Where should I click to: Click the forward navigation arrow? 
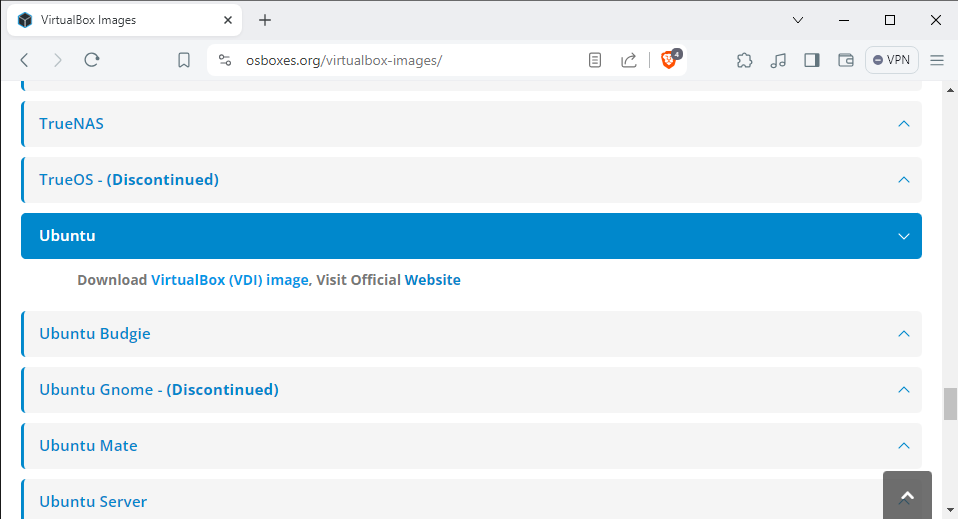(x=57, y=60)
